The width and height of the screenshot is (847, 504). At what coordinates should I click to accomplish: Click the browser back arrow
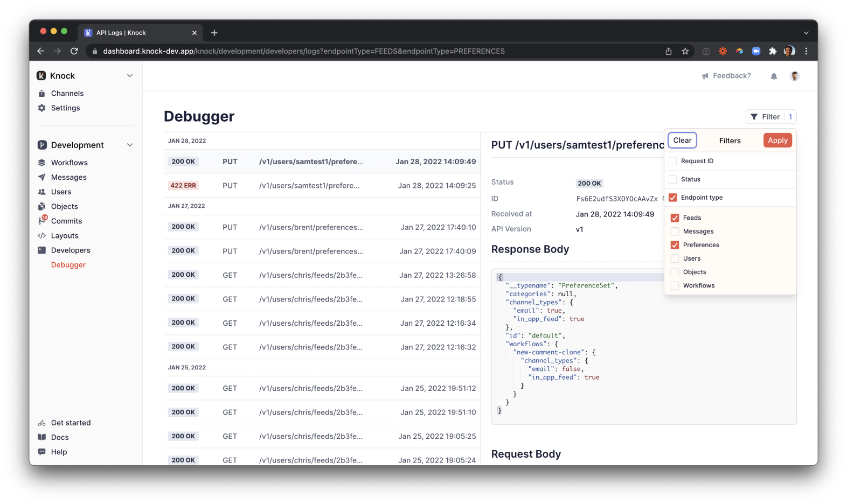(x=40, y=51)
